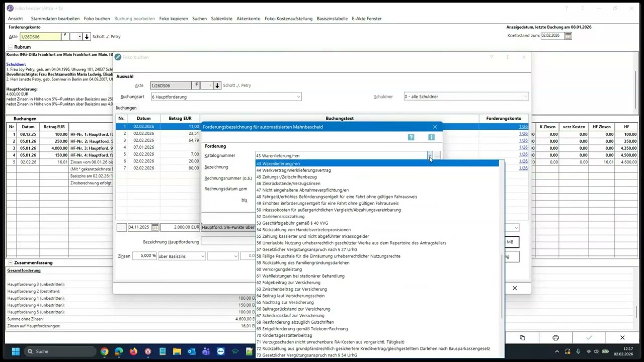Click the date field showing 04.11.2025

(139, 228)
